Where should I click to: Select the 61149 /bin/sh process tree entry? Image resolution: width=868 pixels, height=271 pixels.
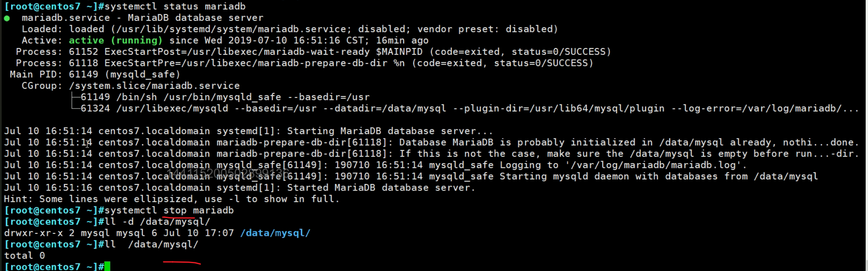pyautogui.click(x=225, y=97)
